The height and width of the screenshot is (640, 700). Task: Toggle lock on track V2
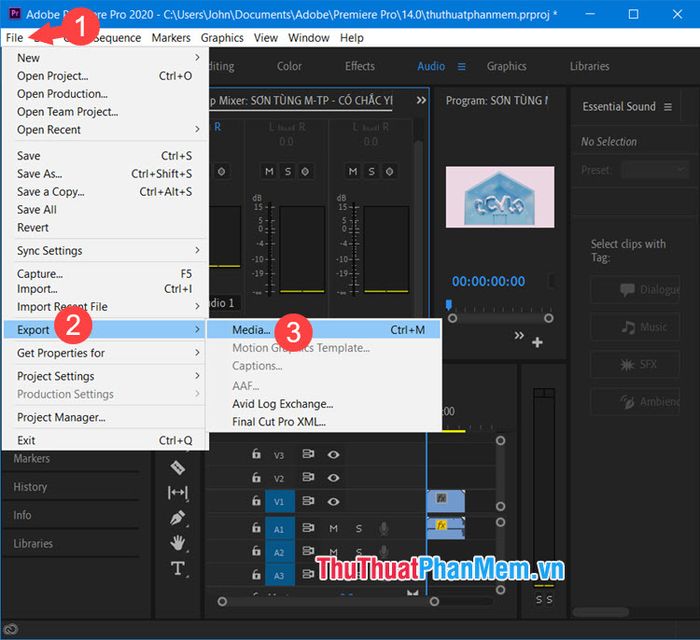[256, 478]
